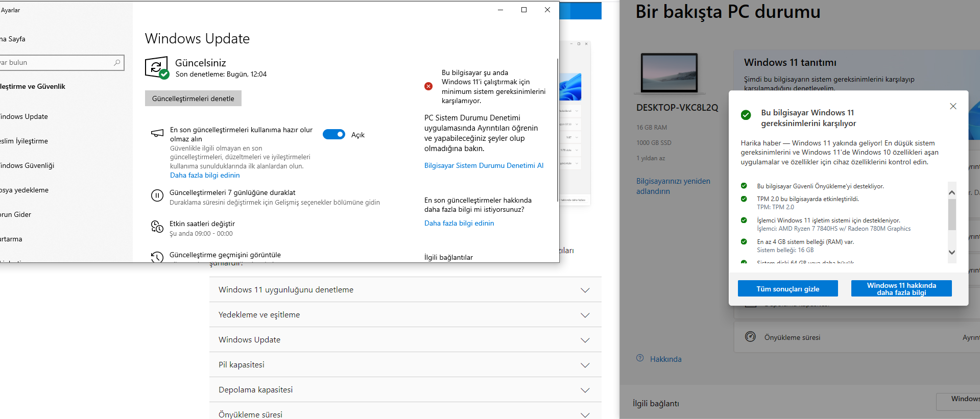Click the "Güncelsiniz" status text
This screenshot has width=980, height=419.
coord(201,63)
